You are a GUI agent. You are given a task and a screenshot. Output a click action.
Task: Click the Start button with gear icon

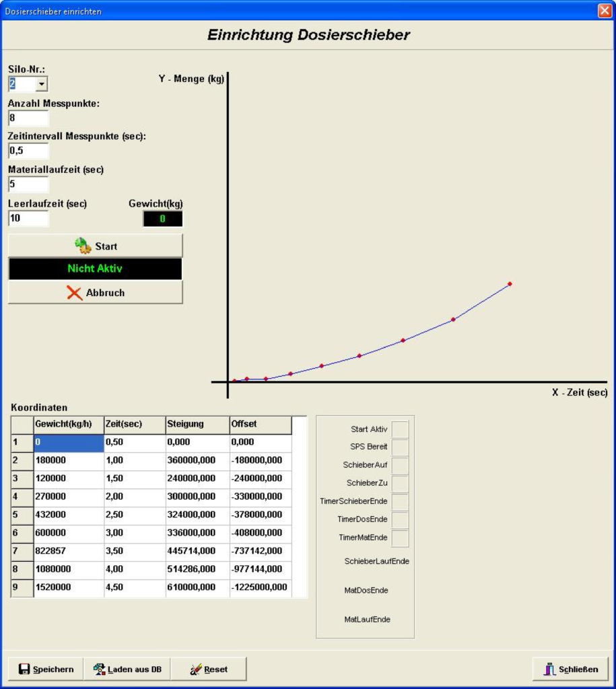coord(95,246)
